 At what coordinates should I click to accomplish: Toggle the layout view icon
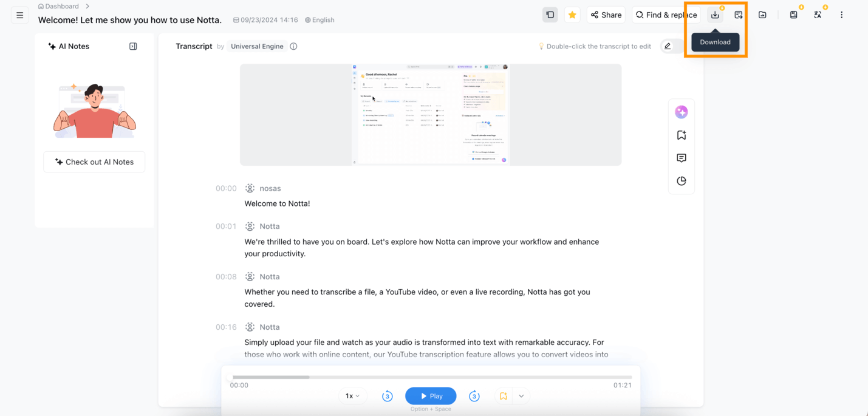tap(550, 15)
